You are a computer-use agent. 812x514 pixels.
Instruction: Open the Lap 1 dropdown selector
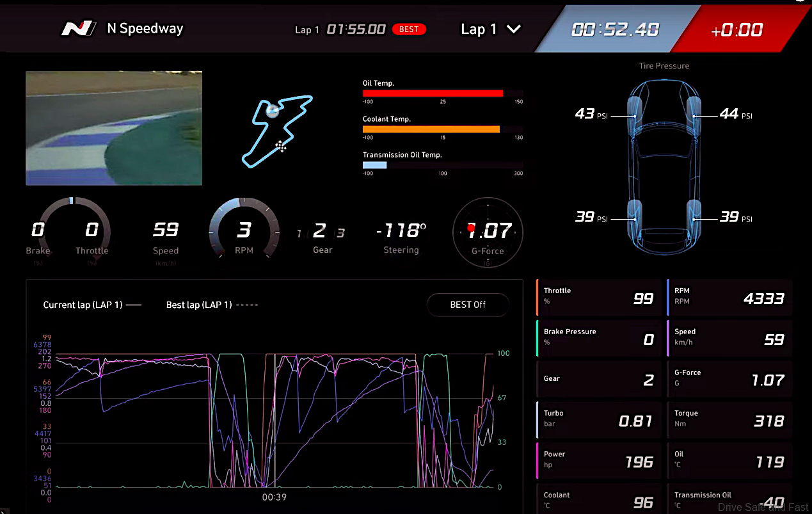[x=491, y=29]
